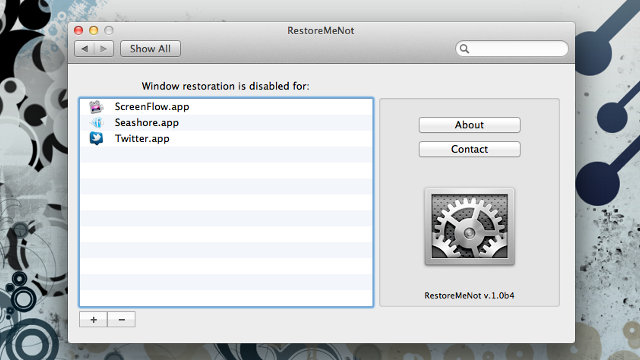Open the Contact button
Screen dimensions: 640x360
tap(469, 149)
